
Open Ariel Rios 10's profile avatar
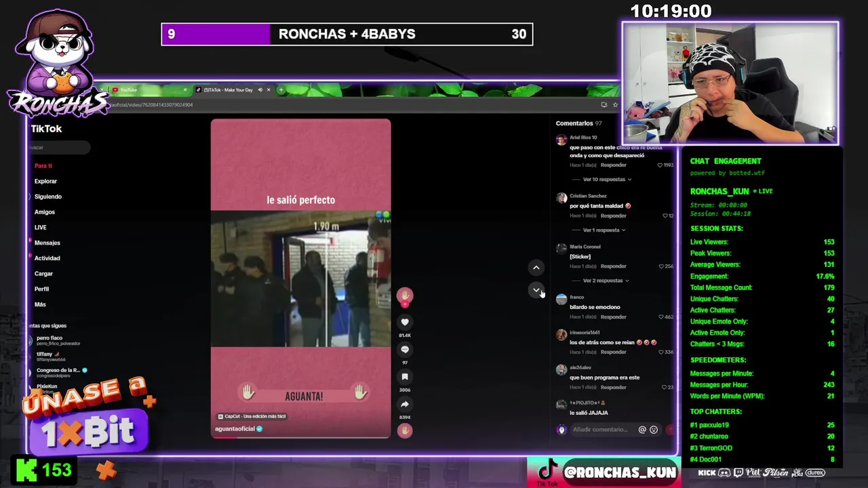[561, 140]
